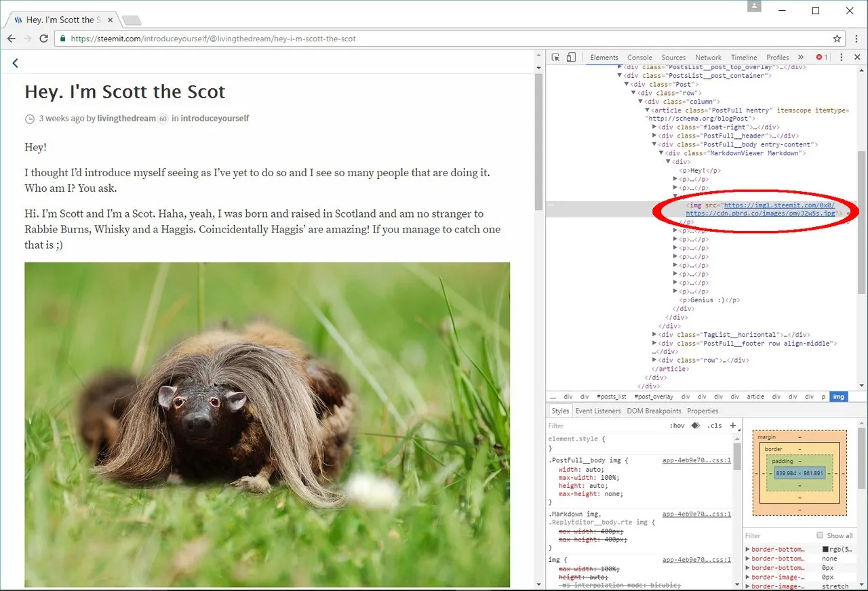Viewport: 868px width, 591px height.
Task: Toggle device toolbar in DevTools
Action: [571, 58]
